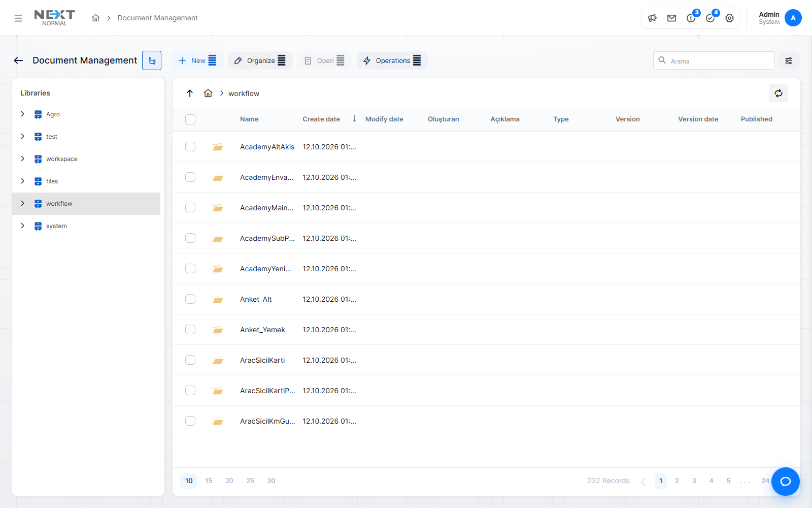Viewport: 812px width, 508px height.
Task: Open the mail envelope icon
Action: pyautogui.click(x=672, y=18)
